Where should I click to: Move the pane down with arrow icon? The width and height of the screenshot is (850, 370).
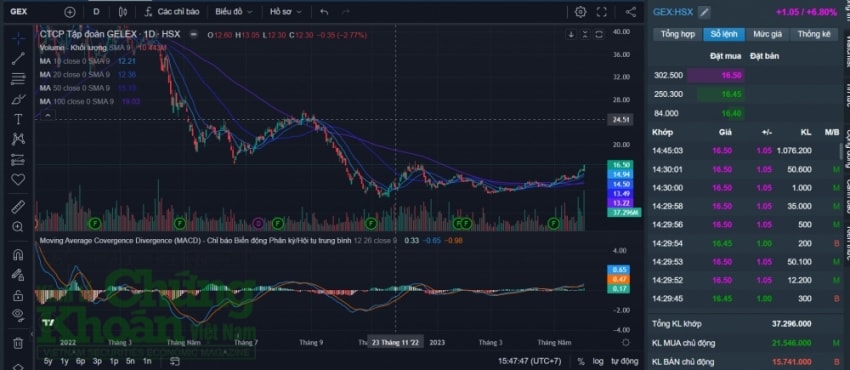(571, 35)
